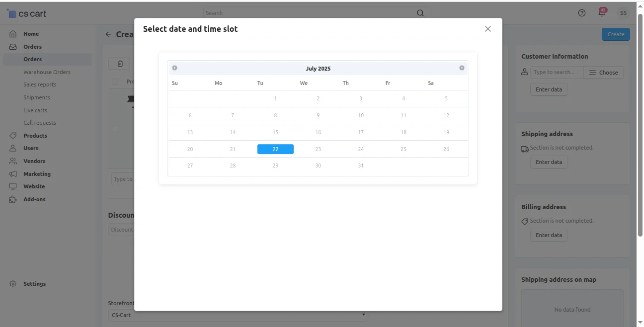Click Enter data under Customer information
644x327 pixels.
tap(549, 89)
